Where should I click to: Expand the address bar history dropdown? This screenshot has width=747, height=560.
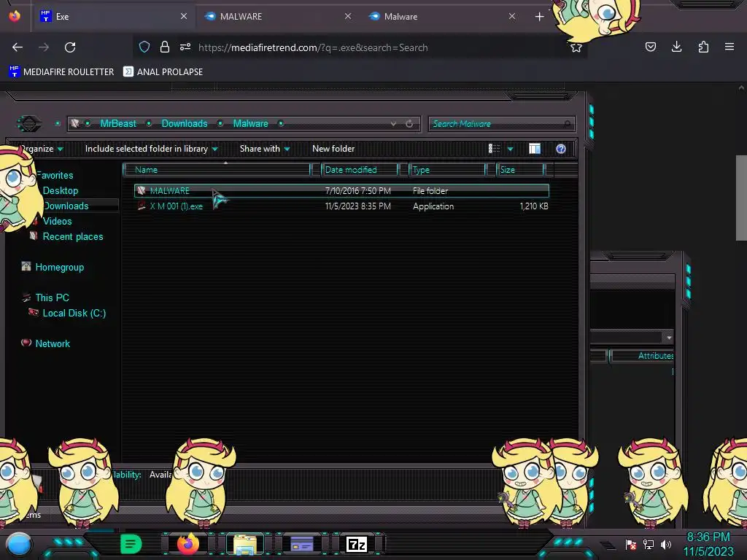(x=393, y=124)
